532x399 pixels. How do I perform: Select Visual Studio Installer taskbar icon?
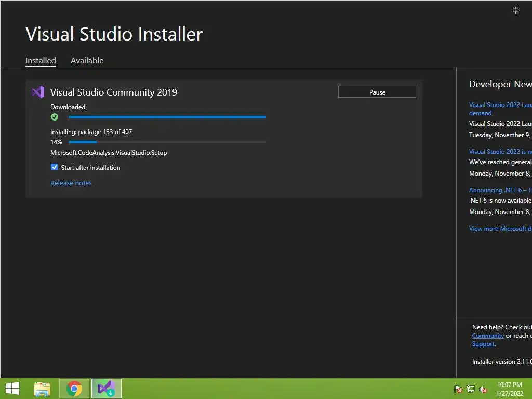(106, 389)
